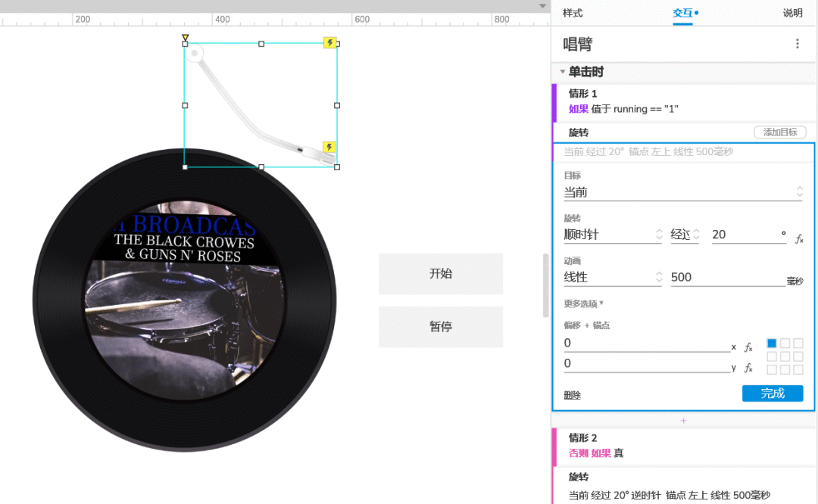The height and width of the screenshot is (504, 818).
Task: Open the 目标 dropdown showing 当前
Action: (683, 192)
